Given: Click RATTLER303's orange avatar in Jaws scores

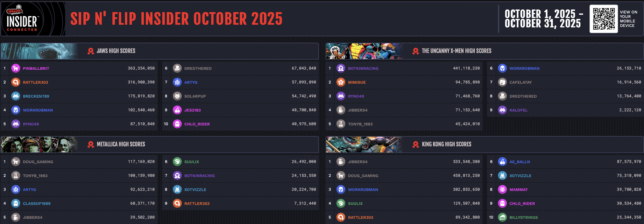Looking at the screenshot, I should pos(16,82).
